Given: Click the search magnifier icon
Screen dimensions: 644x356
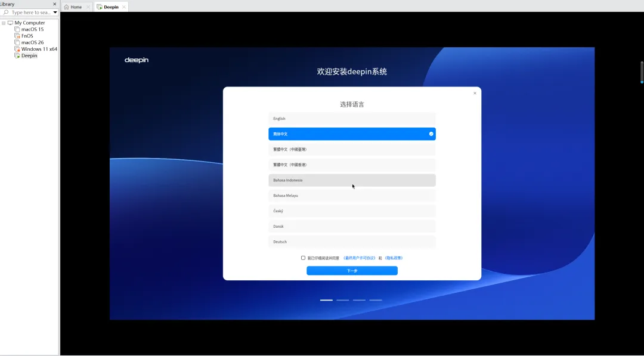Looking at the screenshot, I should (6, 13).
